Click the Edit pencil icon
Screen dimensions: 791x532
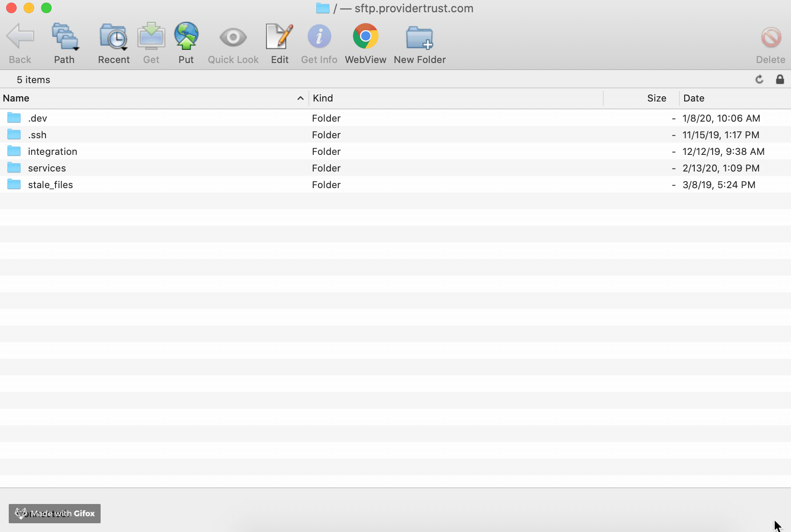(280, 36)
